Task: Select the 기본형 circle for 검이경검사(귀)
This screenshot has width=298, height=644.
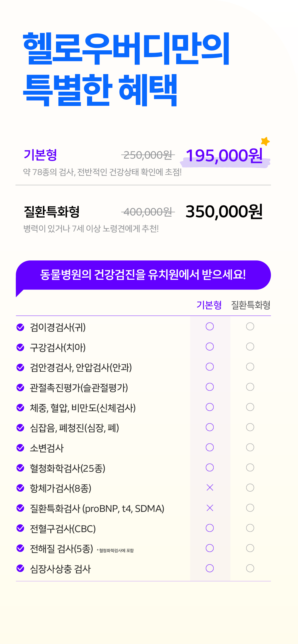Action: [x=210, y=326]
